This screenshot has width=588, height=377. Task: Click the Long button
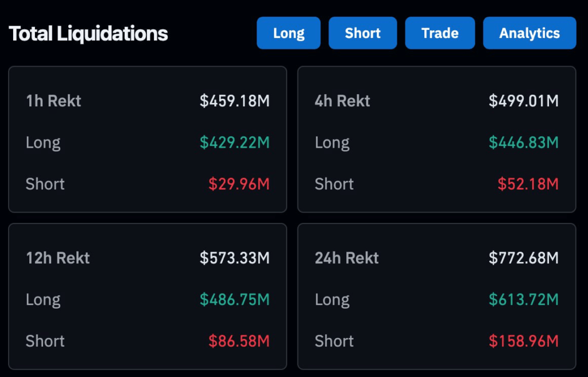point(288,33)
